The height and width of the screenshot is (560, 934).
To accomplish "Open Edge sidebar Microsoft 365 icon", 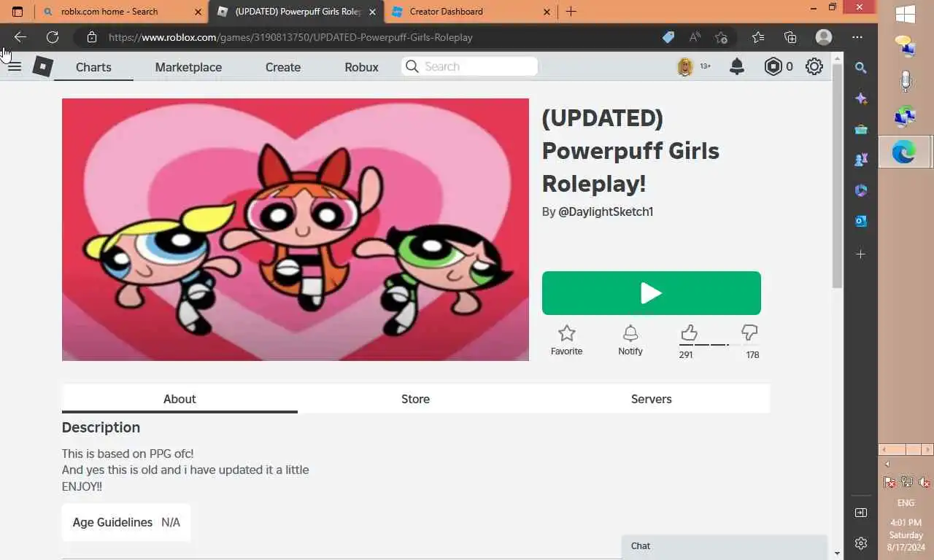I will coord(861,190).
